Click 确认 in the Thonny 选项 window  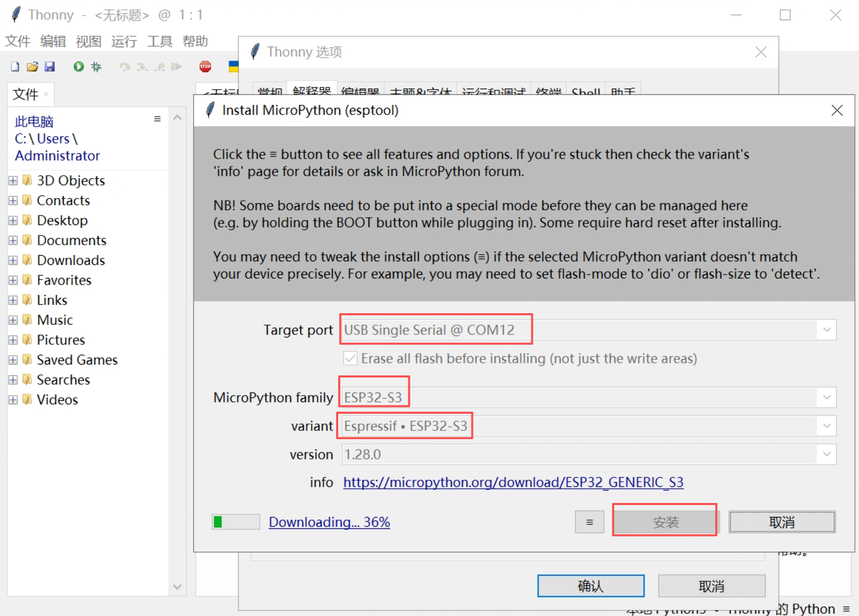[591, 586]
